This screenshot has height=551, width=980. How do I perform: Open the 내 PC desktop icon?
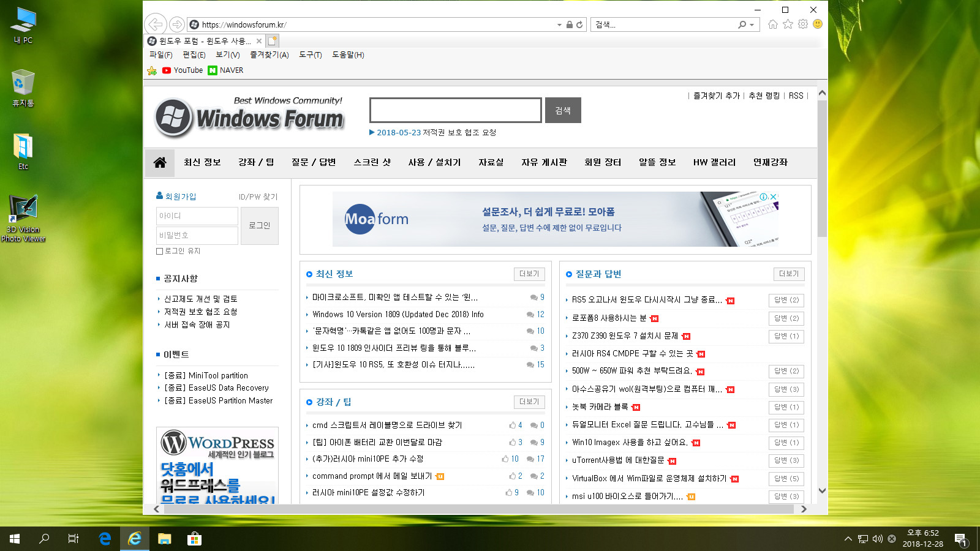(x=23, y=26)
